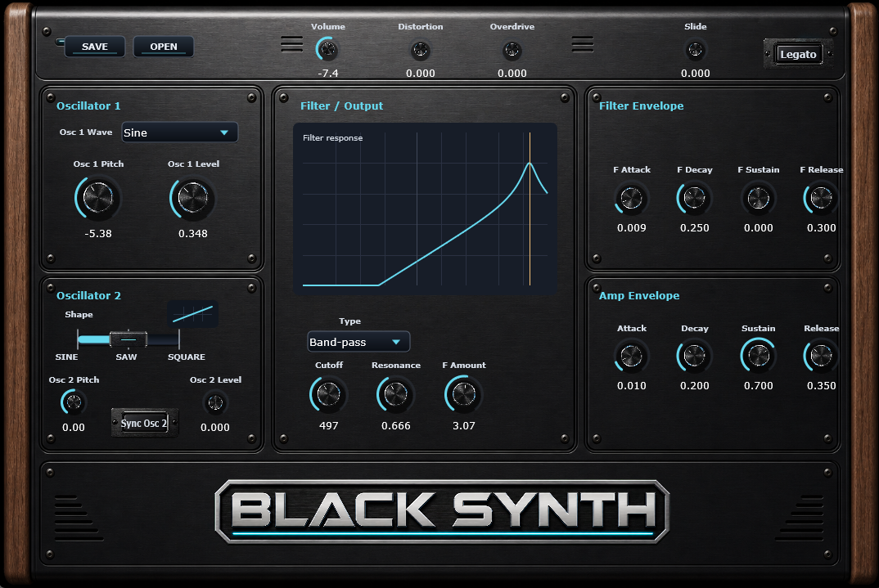Click the Osc 2 Level knob
The height and width of the screenshot is (588, 879).
(215, 402)
